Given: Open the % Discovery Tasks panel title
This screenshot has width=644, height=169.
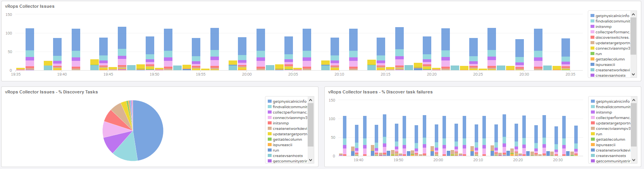Looking at the screenshot, I should point(51,92).
